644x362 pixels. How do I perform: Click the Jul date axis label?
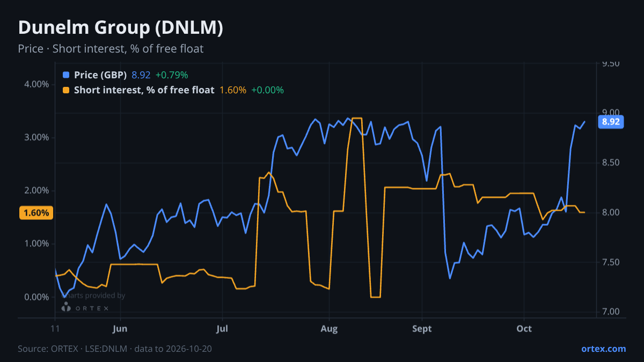point(222,329)
